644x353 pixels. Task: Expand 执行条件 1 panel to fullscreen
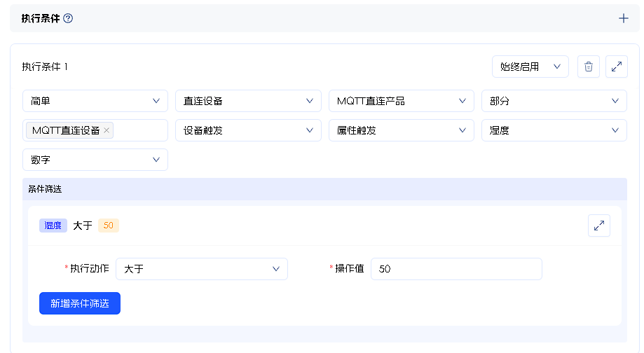pyautogui.click(x=617, y=67)
